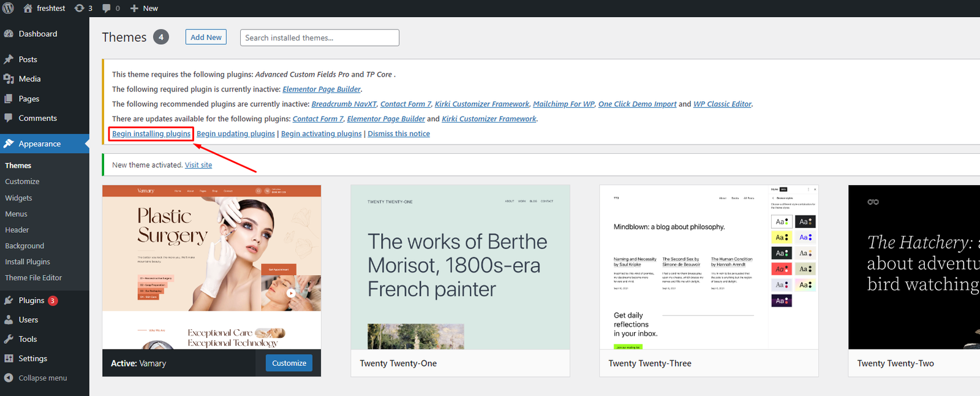The image size is (980, 396).
Task: Go to Posts in the sidebar
Action: (28, 59)
